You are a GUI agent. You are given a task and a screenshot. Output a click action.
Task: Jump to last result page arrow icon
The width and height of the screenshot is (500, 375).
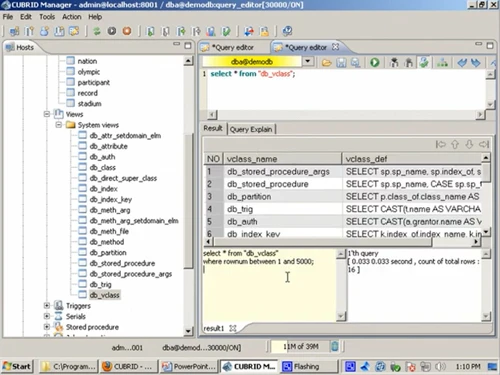click(x=484, y=144)
